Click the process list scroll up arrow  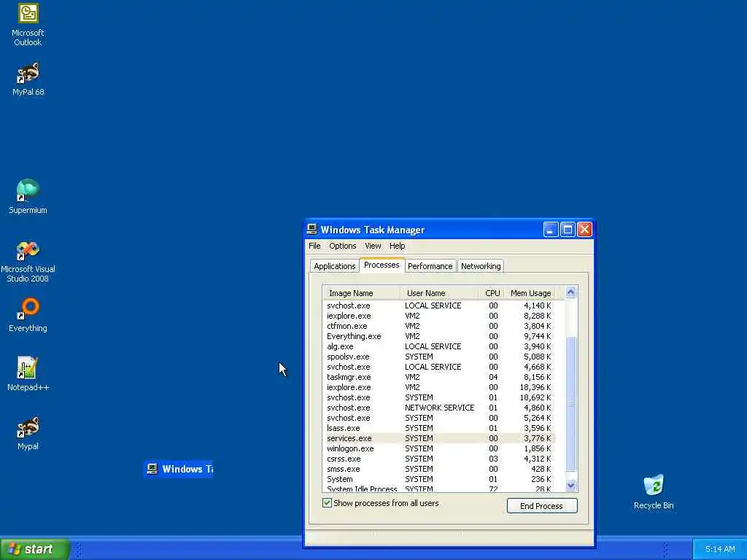(x=570, y=292)
